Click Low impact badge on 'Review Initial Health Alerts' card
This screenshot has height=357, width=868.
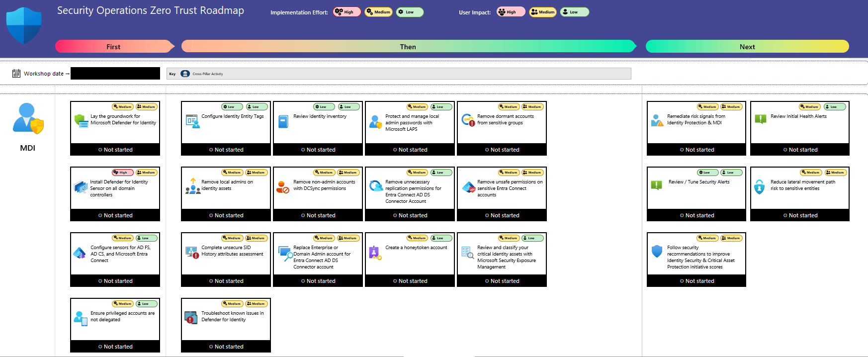click(834, 107)
